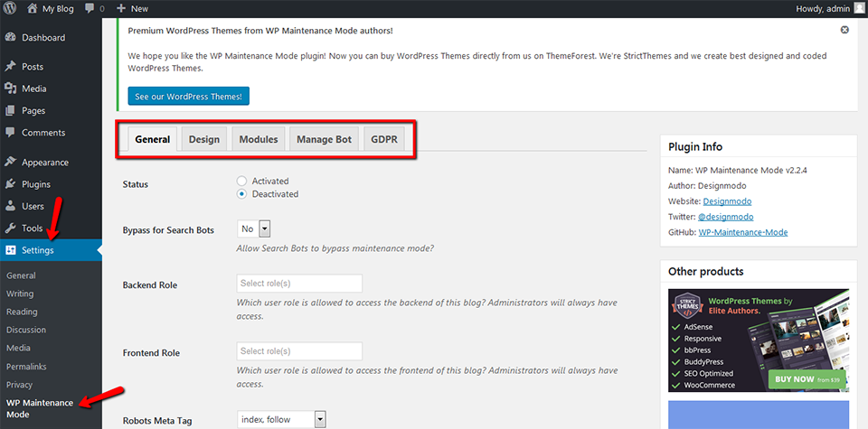Click the Media sidebar icon
The image size is (868, 429).
pos(10,89)
